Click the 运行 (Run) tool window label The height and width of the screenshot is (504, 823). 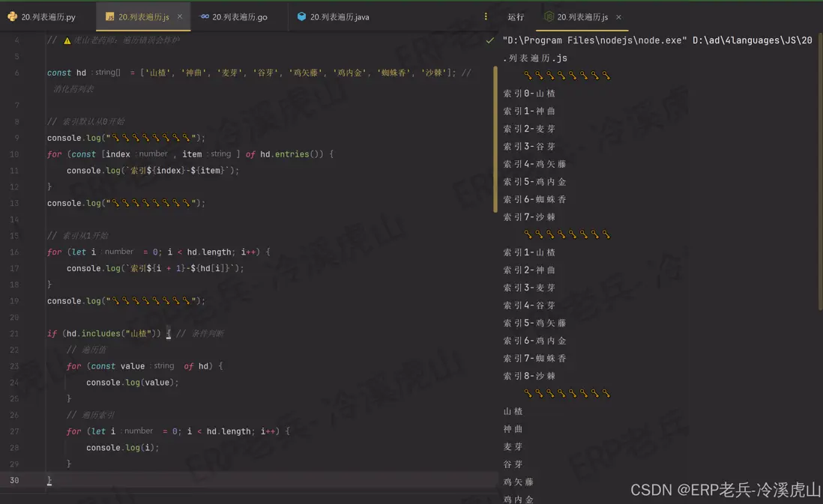pyautogui.click(x=516, y=16)
